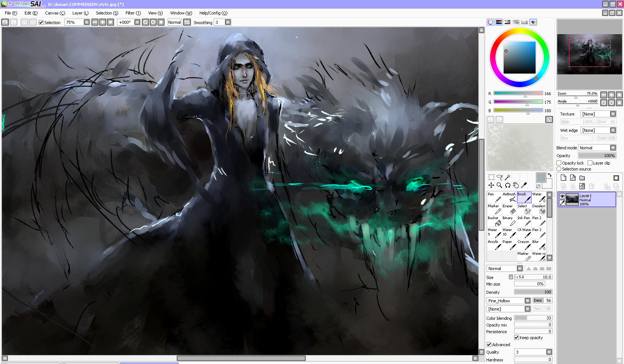The image size is (624, 364).
Task: Open the Wet edge dropdown
Action: [x=613, y=130]
